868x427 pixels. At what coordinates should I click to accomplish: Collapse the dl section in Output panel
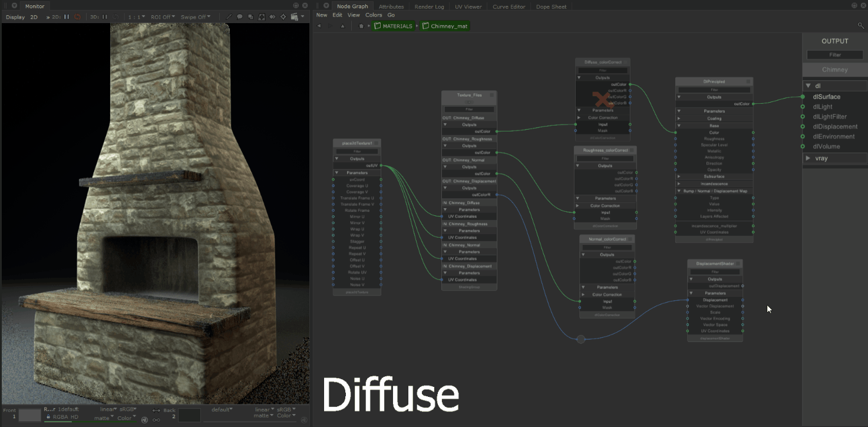(808, 86)
